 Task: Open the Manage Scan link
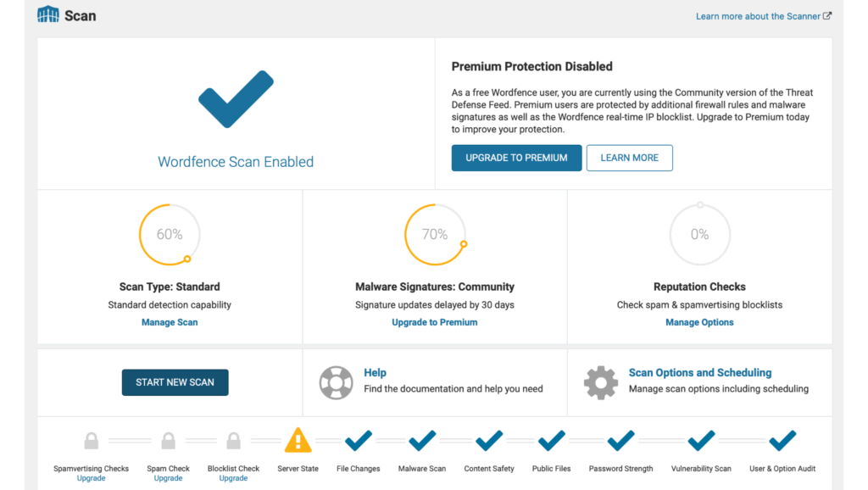170,322
